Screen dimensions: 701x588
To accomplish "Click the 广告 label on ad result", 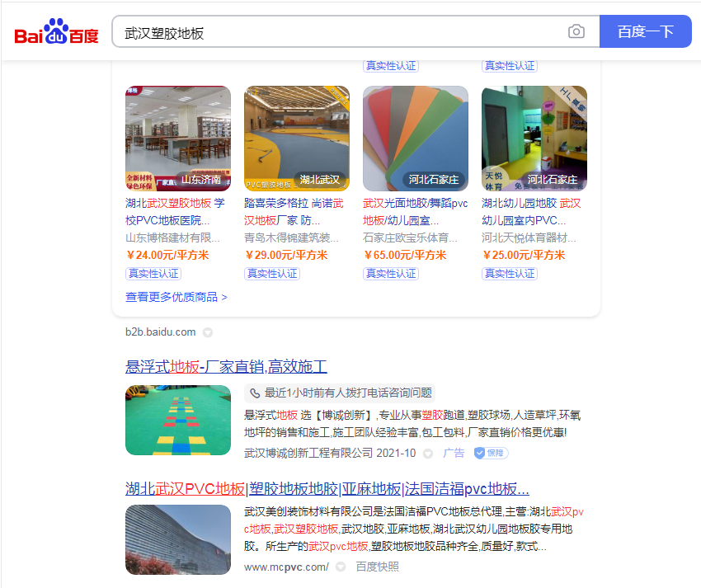I will [454, 453].
